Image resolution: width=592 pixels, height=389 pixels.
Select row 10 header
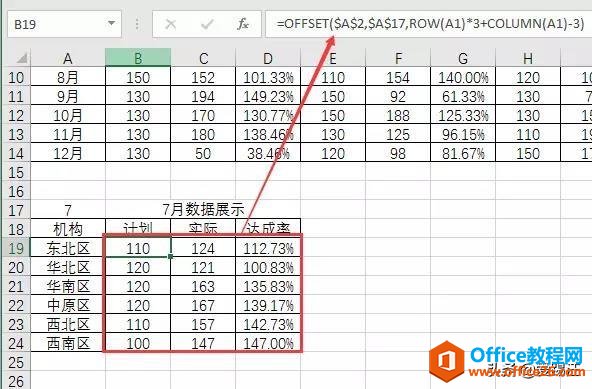[16, 77]
